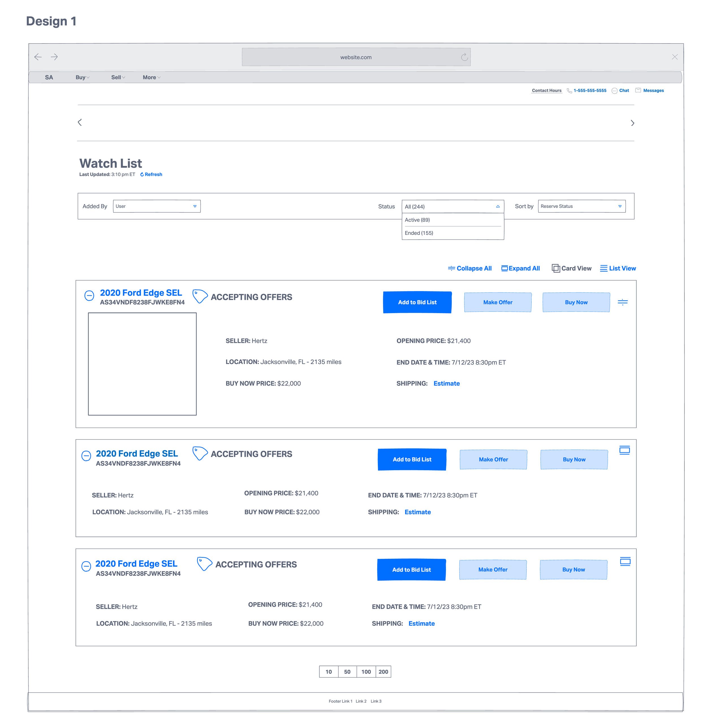Screen dimensions: 707x728
Task: Click Add to Bid List on first card
Action: pyautogui.click(x=417, y=302)
